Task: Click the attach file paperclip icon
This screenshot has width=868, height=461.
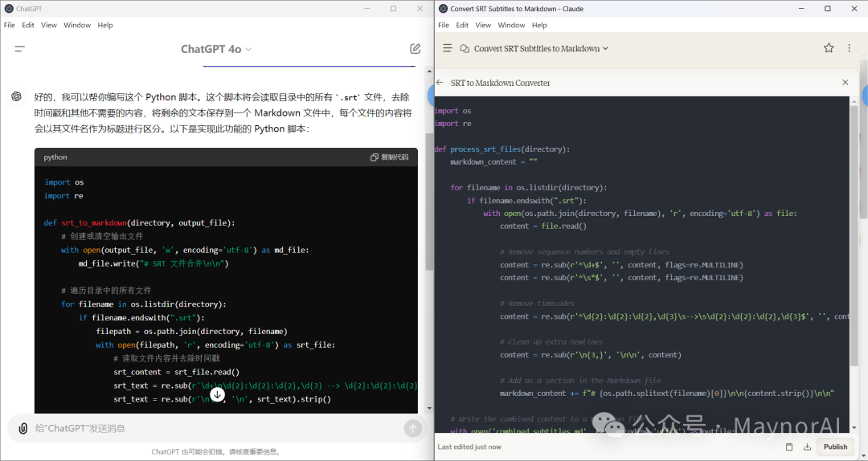Action: pyautogui.click(x=23, y=428)
